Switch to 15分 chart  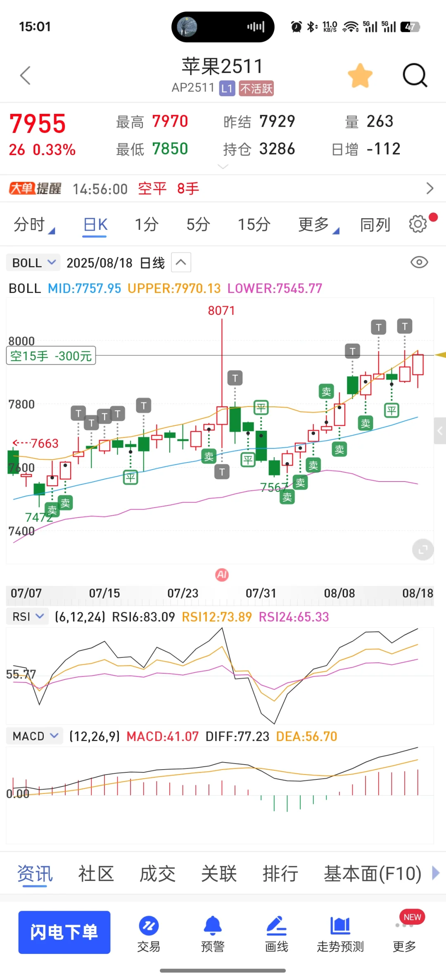(x=254, y=225)
